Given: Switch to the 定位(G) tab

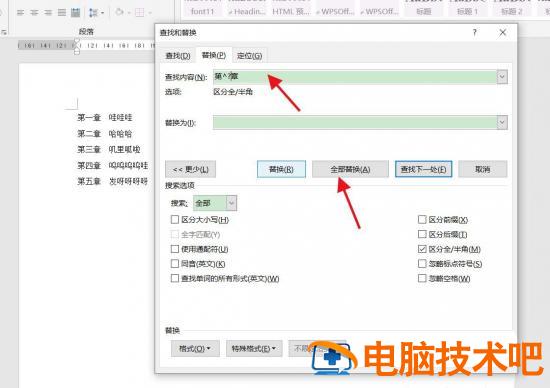Looking at the screenshot, I should click(249, 56).
